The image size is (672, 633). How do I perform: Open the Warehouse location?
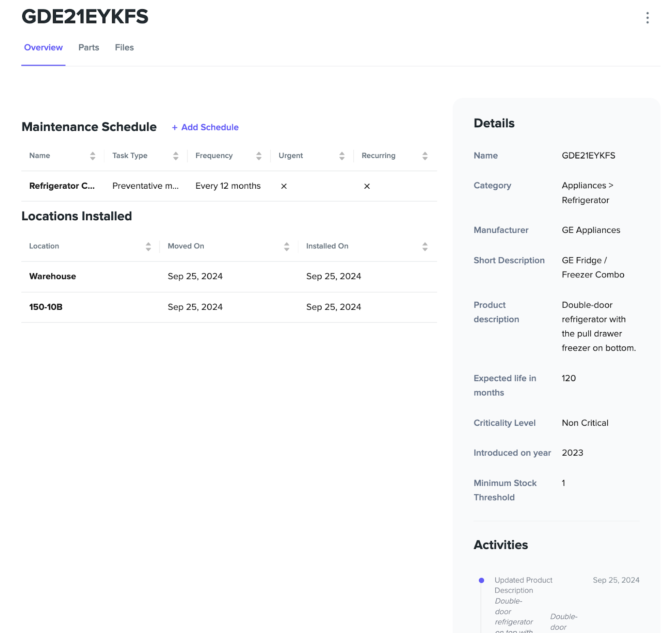click(52, 276)
